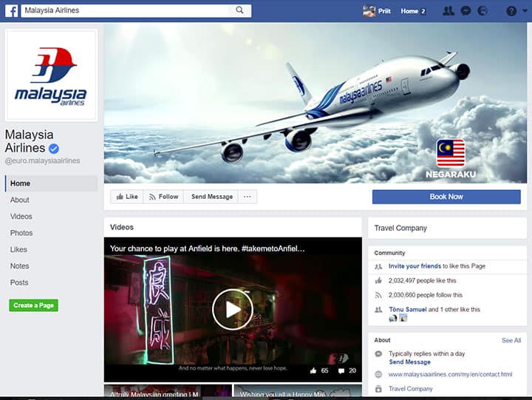Viewport: 532px width, 400px height.
Task: Click See All in About section
Action: (x=511, y=340)
